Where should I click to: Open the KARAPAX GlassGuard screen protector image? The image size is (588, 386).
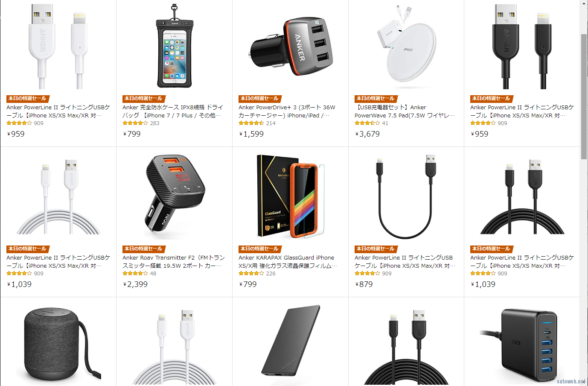pyautogui.click(x=290, y=196)
